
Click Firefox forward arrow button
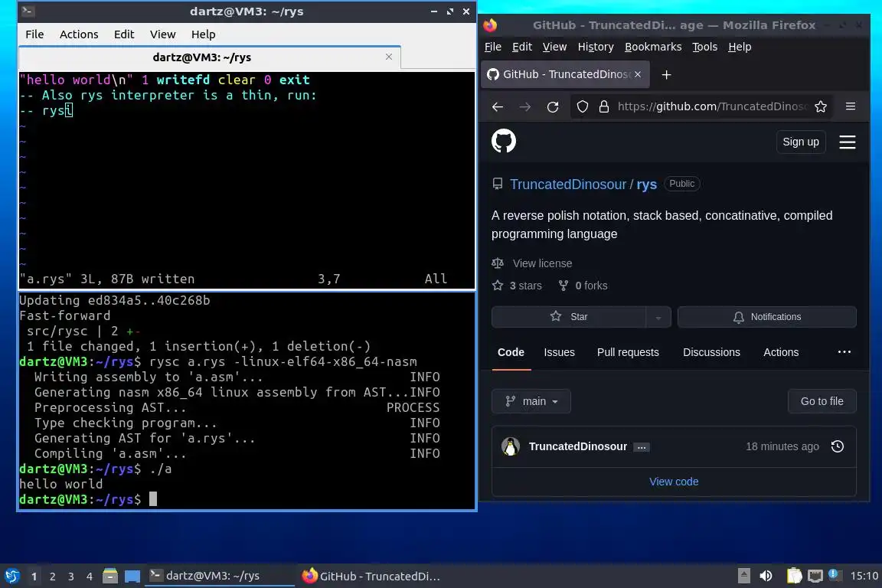click(x=524, y=107)
